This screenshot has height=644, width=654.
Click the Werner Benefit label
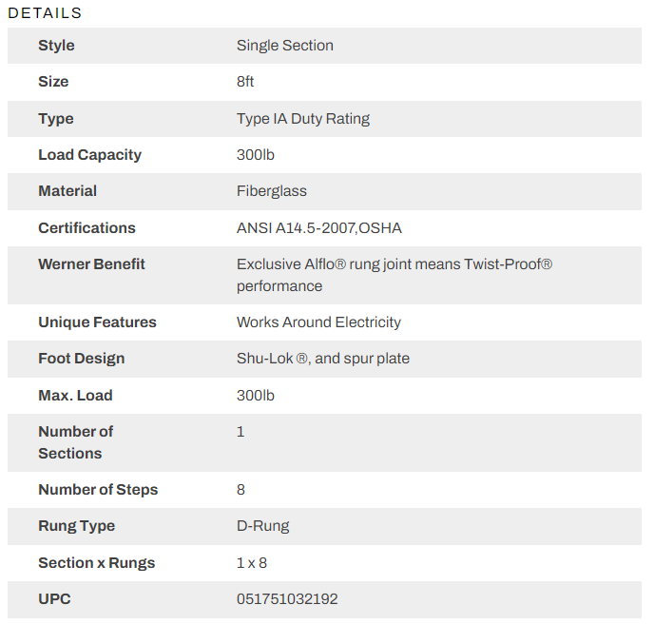91,264
